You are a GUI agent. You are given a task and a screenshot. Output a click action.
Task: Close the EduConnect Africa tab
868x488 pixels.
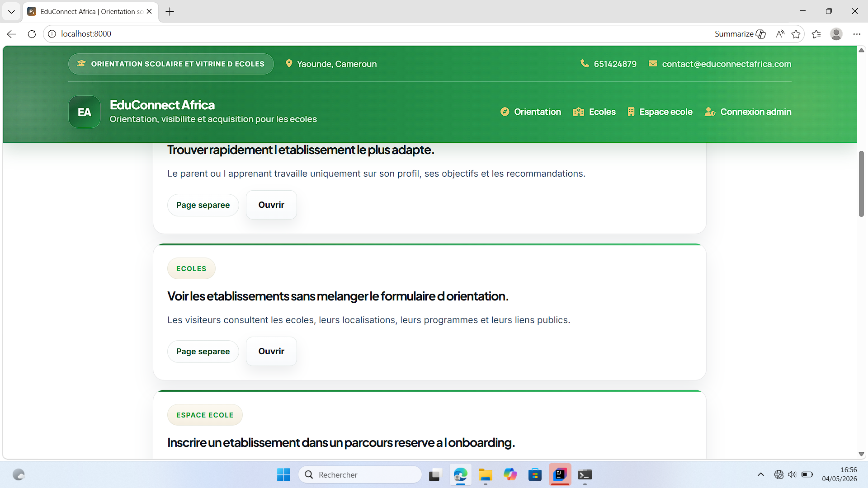click(150, 12)
